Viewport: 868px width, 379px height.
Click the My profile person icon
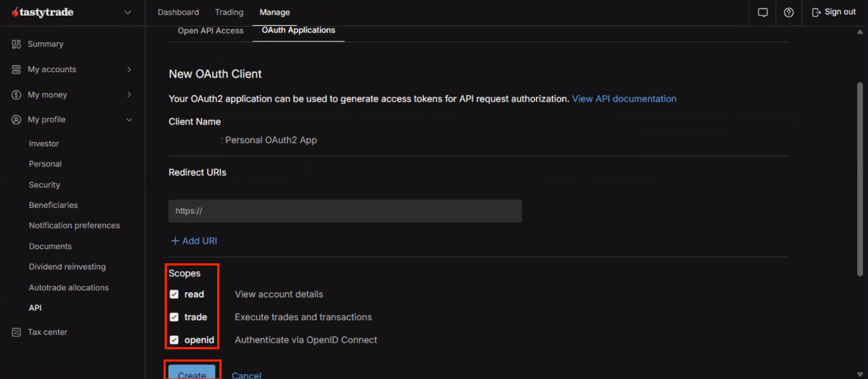16,119
